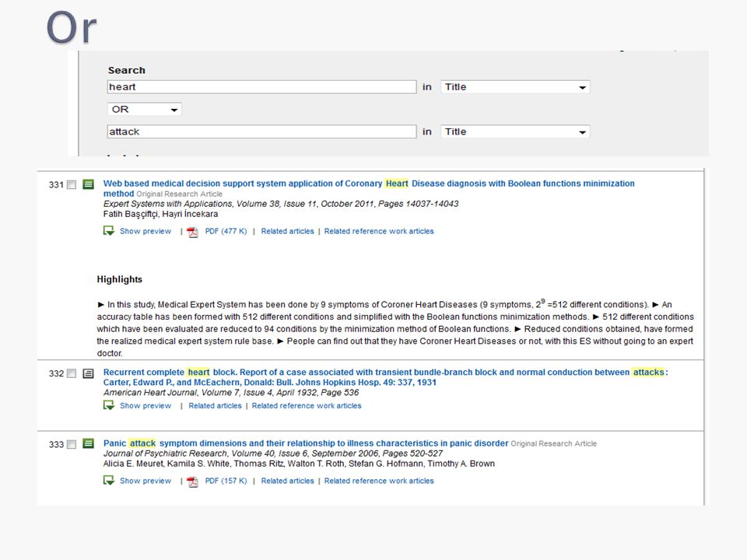
Task: Open the Panic attack symptom dimensions article title
Action: (306, 443)
